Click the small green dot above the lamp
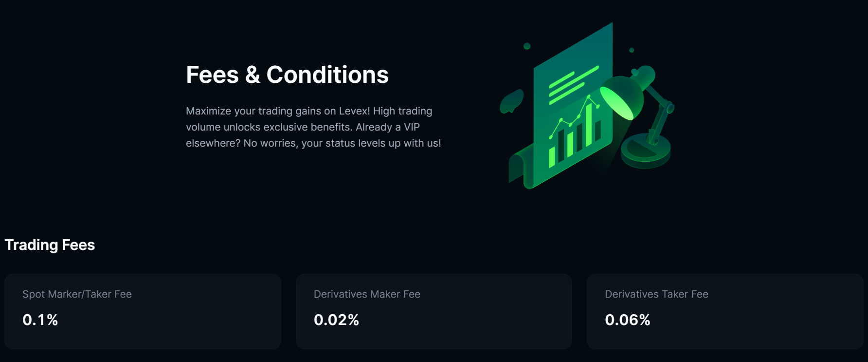This screenshot has width=868, height=362. click(x=632, y=50)
